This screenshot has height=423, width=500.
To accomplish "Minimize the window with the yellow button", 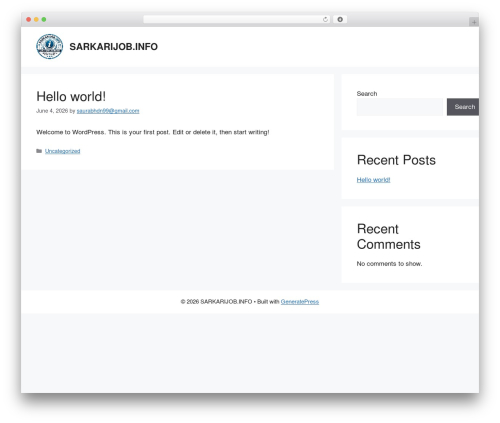I will tap(36, 20).
